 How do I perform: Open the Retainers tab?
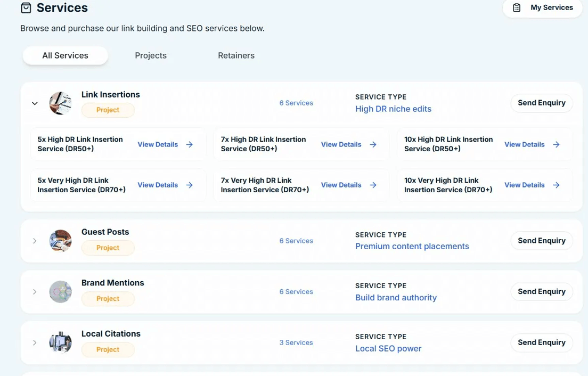click(x=236, y=55)
